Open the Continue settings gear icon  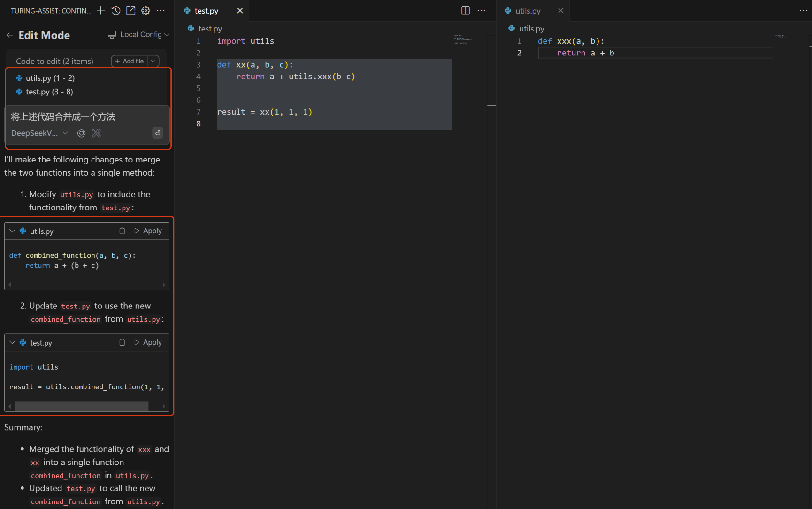(146, 10)
